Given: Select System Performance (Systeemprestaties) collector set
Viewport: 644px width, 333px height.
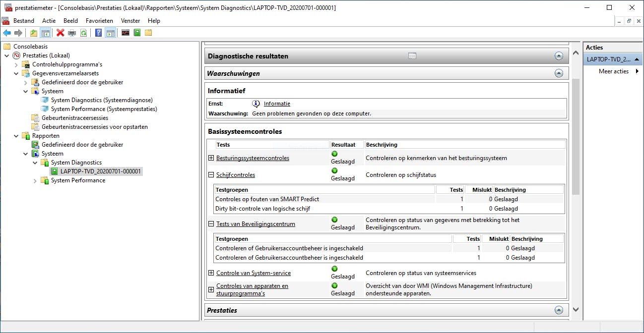Looking at the screenshot, I should [x=104, y=109].
